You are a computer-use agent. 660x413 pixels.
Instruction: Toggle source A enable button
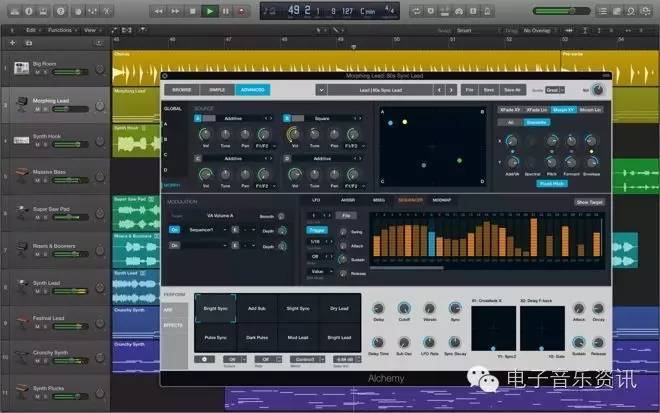click(198, 117)
